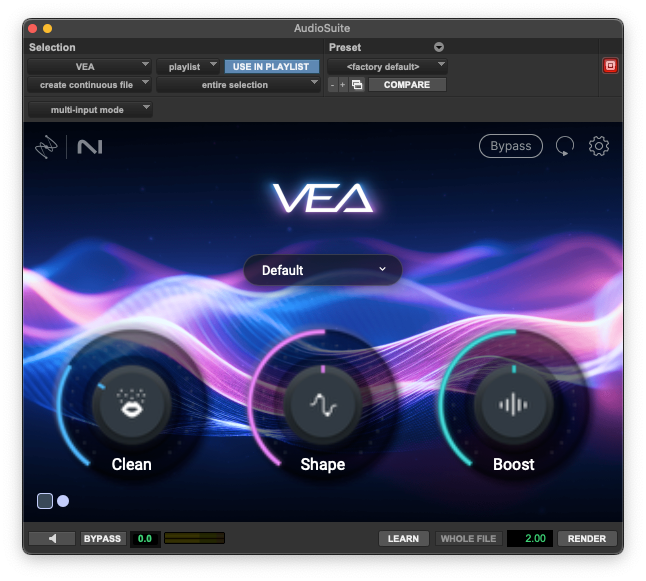Toggle the COMPARE button
This screenshot has height=581, width=646.
406,85
